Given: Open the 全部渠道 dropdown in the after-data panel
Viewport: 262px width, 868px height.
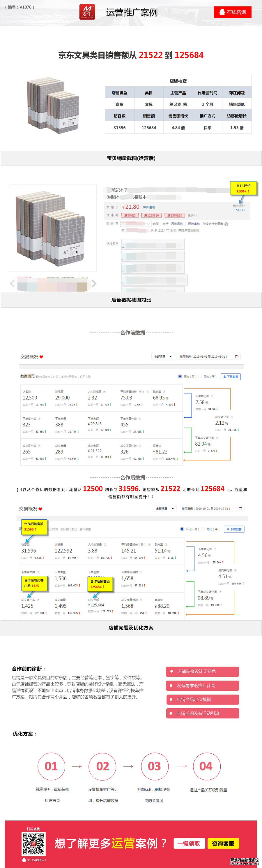Looking at the screenshot, I should [x=164, y=508].
